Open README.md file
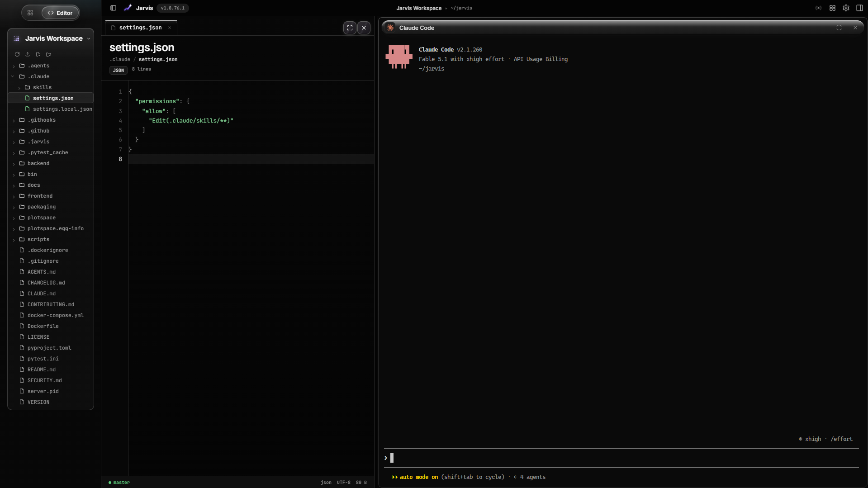 [x=51, y=370]
